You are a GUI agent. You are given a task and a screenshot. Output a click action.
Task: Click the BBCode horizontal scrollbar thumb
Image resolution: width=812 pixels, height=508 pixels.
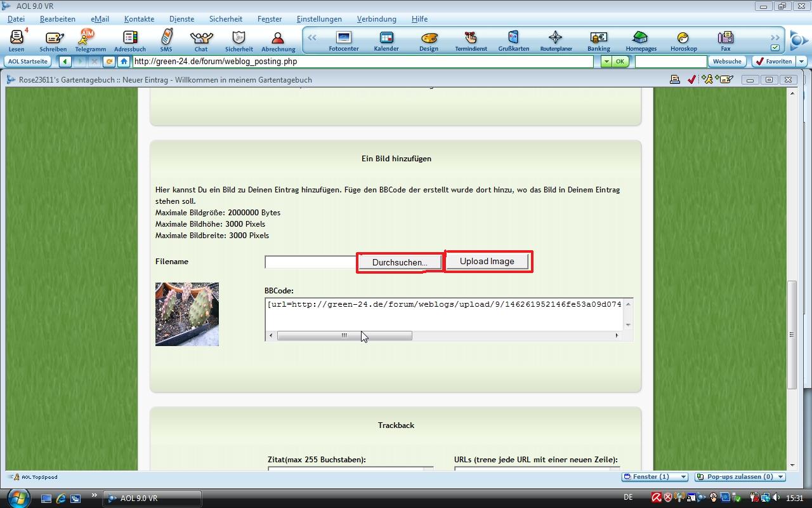click(344, 335)
